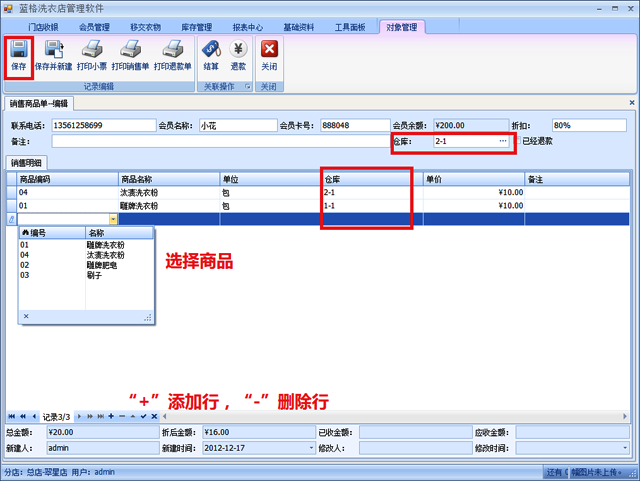Click the 还有 0 幅图片未上传 status item
Image resolution: width=640 pixels, height=481 pixels.
tap(584, 472)
